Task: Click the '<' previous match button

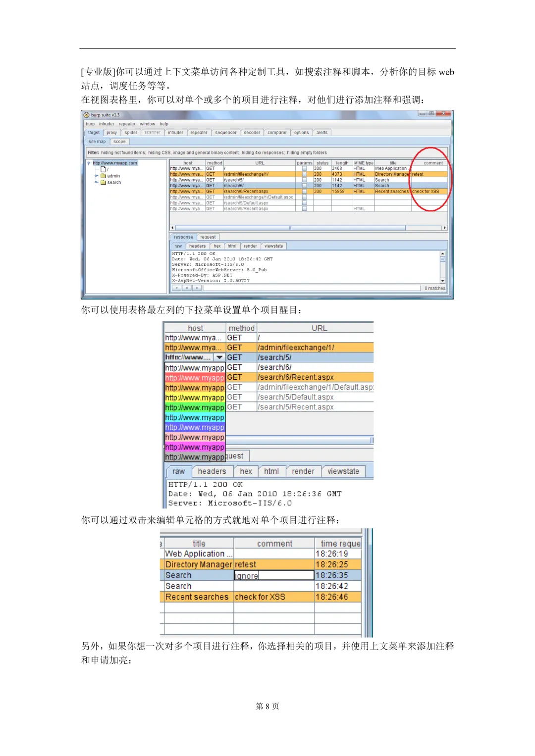Action: [x=186, y=288]
